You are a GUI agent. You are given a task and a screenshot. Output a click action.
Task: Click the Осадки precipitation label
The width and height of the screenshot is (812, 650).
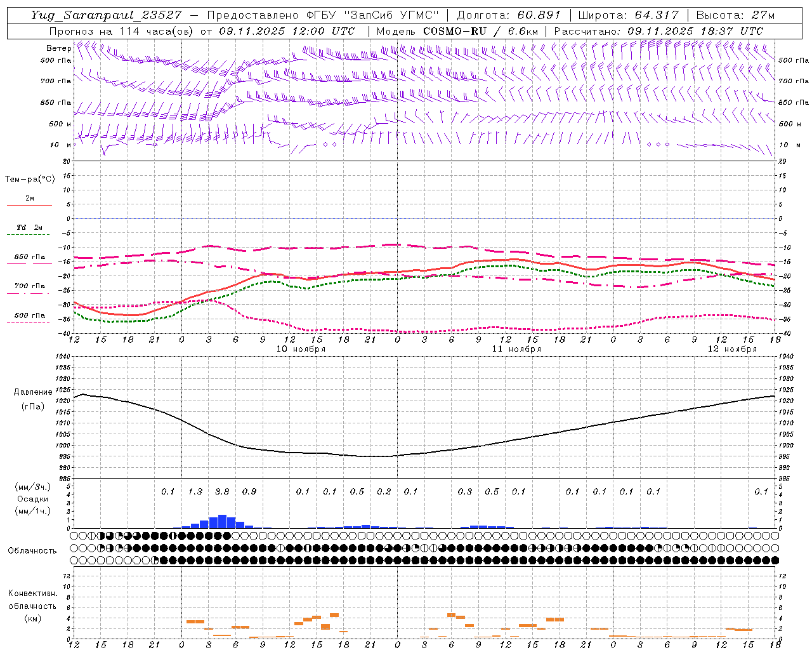(32, 499)
